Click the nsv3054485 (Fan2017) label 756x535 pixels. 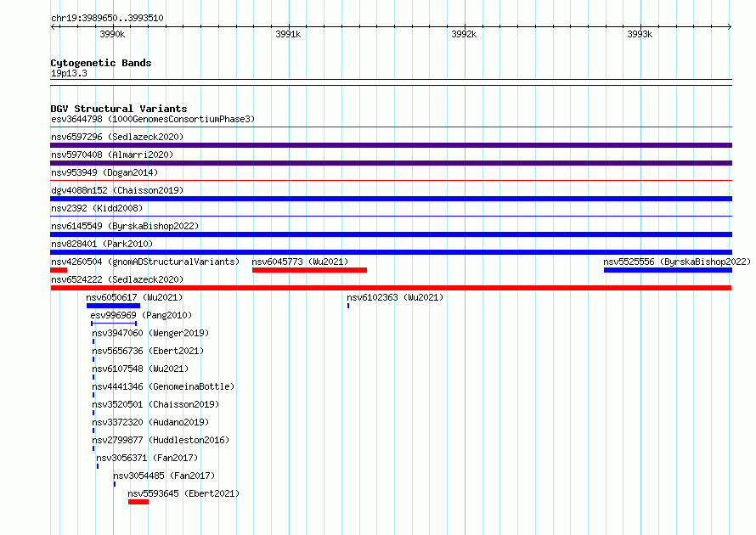[164, 476]
